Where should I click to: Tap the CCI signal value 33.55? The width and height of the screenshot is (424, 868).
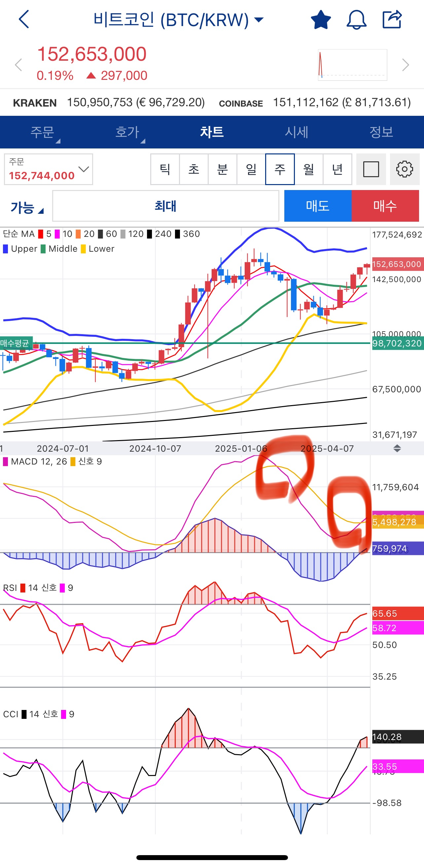pos(397,767)
